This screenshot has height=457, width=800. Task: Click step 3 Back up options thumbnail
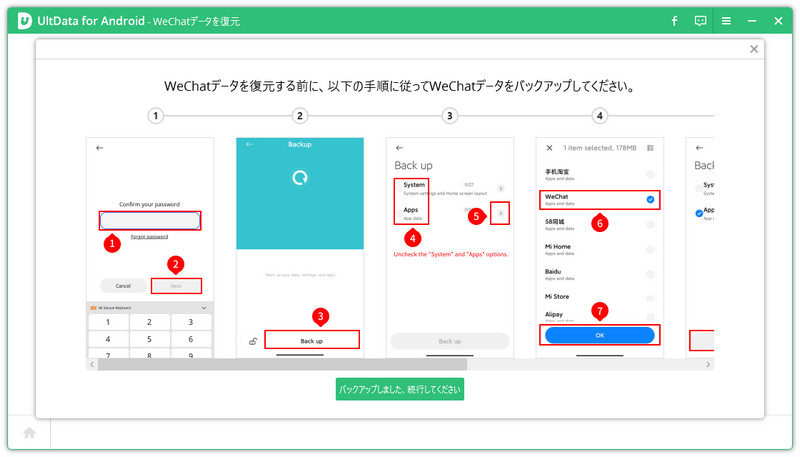[x=450, y=247]
